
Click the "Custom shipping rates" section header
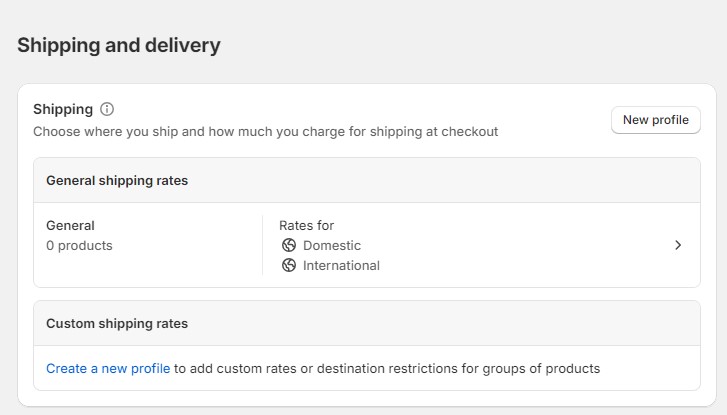click(117, 324)
